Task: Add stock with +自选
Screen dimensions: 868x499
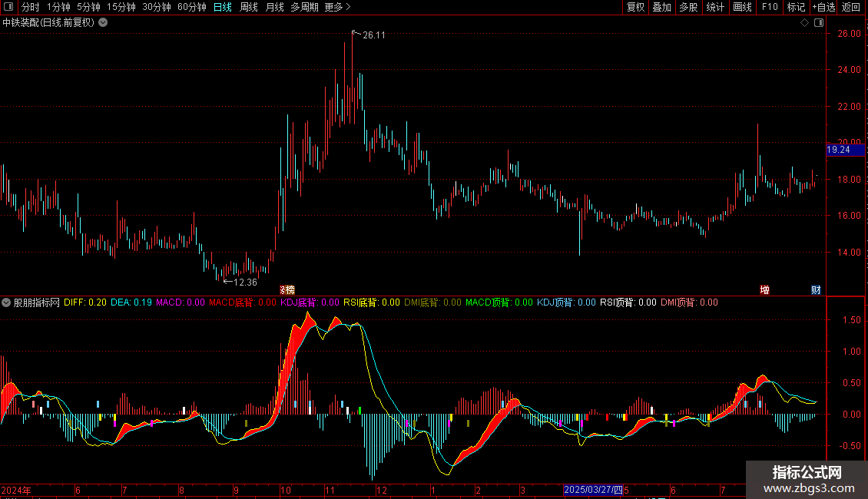Action: pyautogui.click(x=823, y=7)
